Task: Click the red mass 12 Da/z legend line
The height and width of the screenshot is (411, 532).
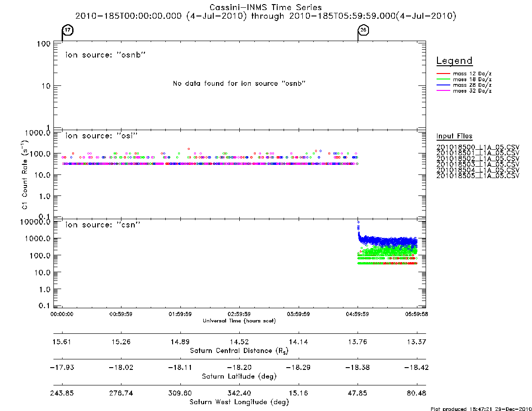Action: [x=443, y=74]
